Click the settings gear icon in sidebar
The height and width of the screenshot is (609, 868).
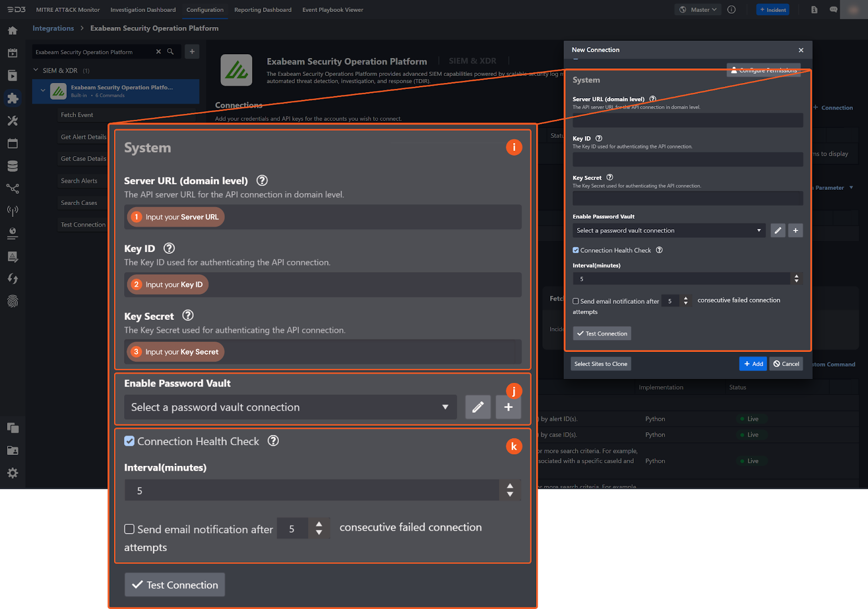click(12, 473)
